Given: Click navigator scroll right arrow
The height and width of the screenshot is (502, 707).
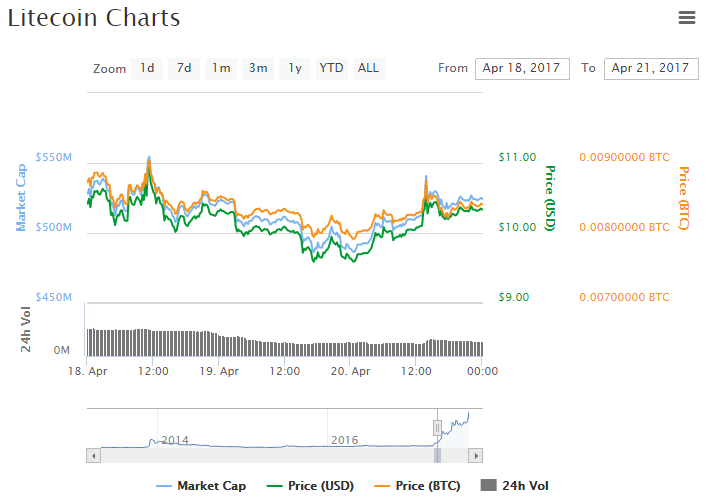Looking at the screenshot, I should [x=476, y=456].
